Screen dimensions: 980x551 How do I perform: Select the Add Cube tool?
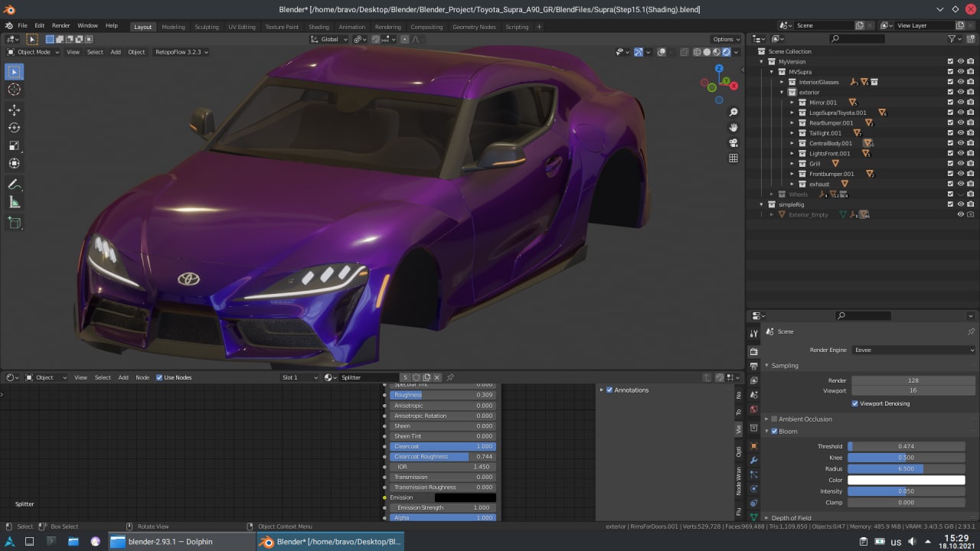15,223
